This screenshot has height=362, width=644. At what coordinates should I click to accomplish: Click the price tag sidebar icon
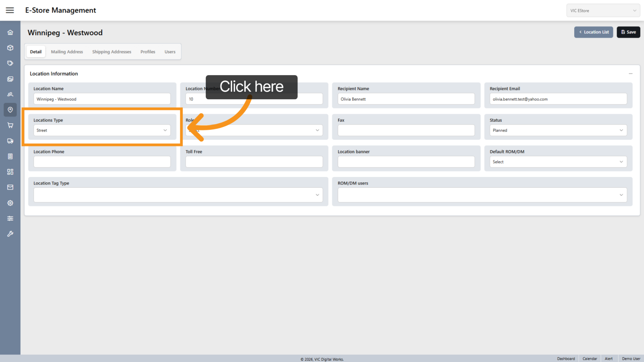(10, 63)
